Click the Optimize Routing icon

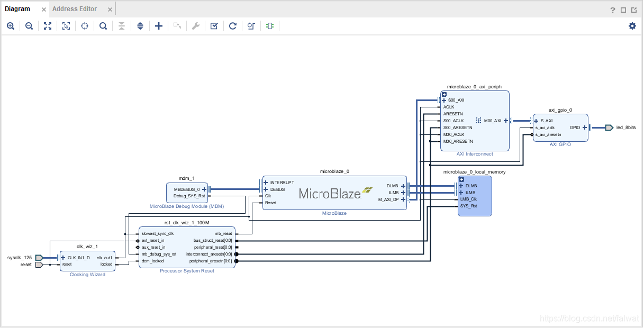[x=251, y=26]
